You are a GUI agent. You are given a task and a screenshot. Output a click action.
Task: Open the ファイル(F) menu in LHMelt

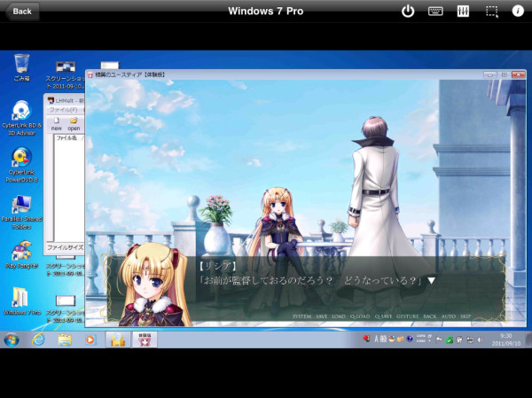coord(64,110)
